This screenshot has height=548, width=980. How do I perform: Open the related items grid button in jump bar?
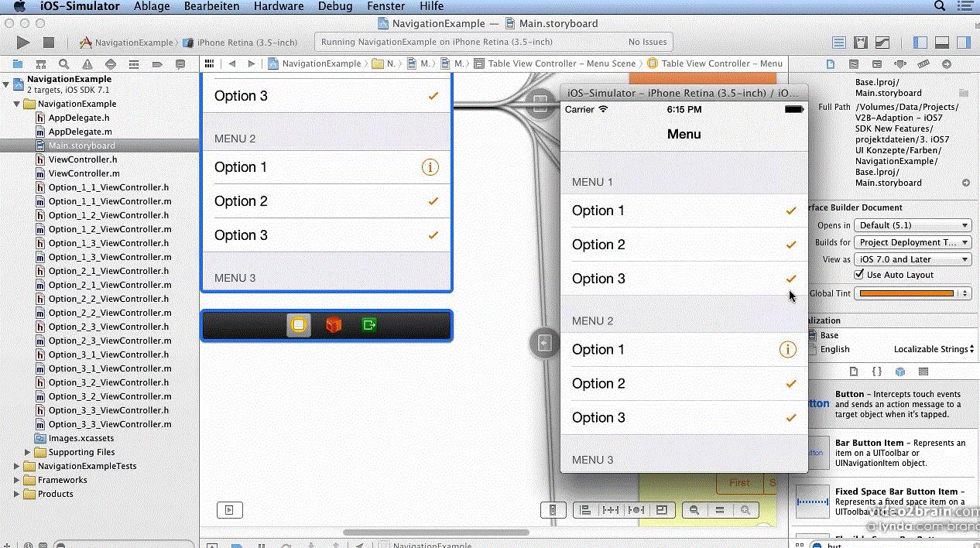208,63
